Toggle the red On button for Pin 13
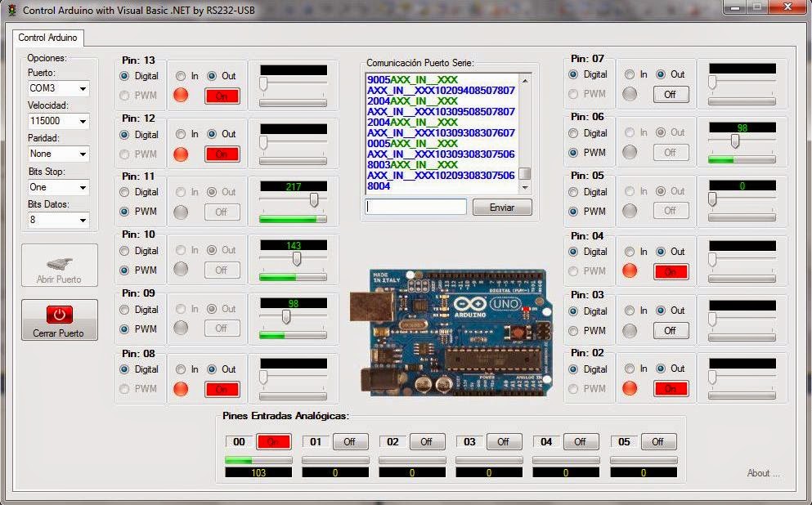This screenshot has width=812, height=505. [x=222, y=96]
